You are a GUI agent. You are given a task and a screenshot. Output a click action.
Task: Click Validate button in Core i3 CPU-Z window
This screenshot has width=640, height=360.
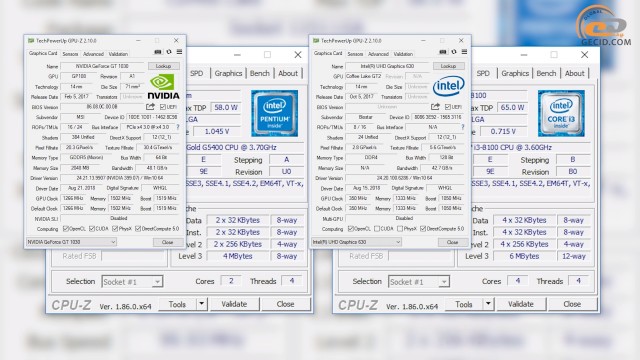pos(520,304)
